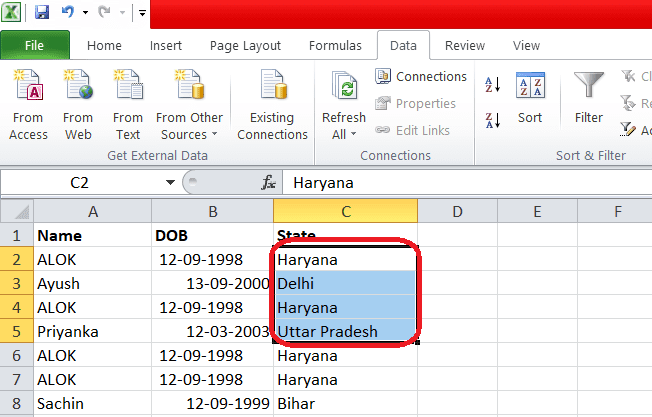The image size is (652, 417).
Task: Click the cell containing Delhi
Action: pyautogui.click(x=346, y=284)
